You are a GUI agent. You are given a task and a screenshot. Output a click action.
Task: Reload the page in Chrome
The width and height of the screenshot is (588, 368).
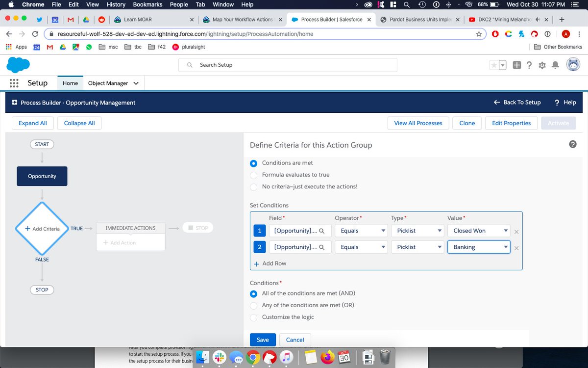tap(35, 34)
